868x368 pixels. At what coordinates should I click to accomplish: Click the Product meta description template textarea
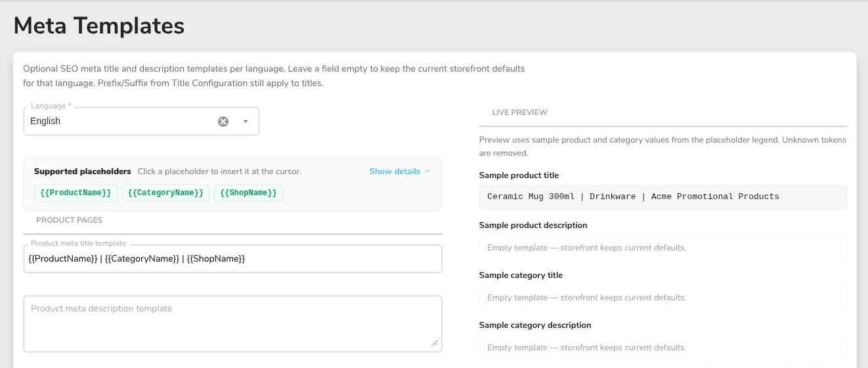coord(232,324)
